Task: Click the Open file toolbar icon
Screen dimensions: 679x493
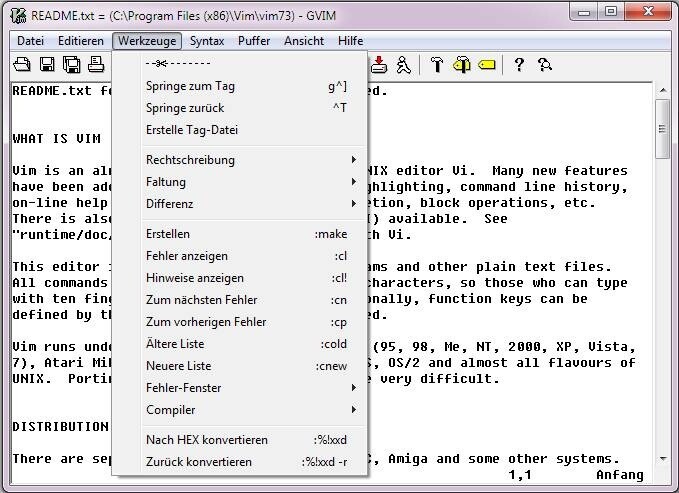Action: (22, 65)
